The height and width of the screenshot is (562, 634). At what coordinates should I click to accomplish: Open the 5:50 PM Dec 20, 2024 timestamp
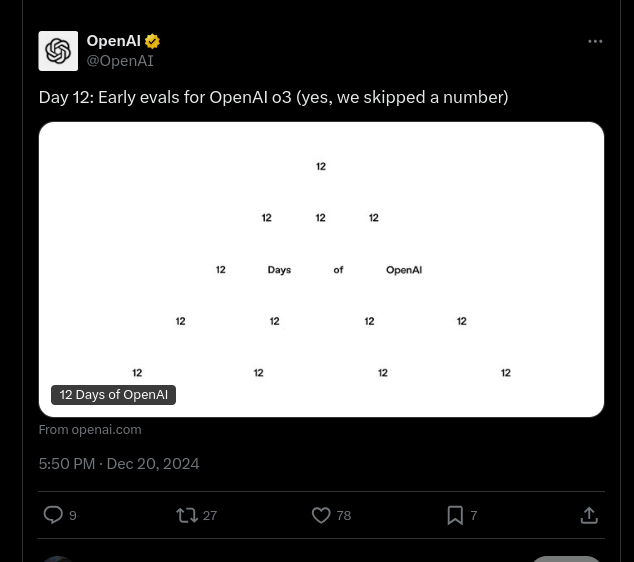click(119, 464)
